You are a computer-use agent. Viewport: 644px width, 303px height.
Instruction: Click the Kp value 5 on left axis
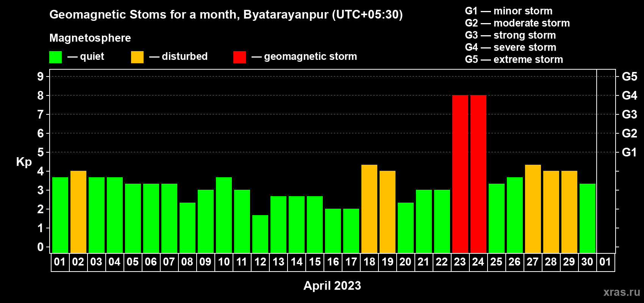[x=41, y=152]
